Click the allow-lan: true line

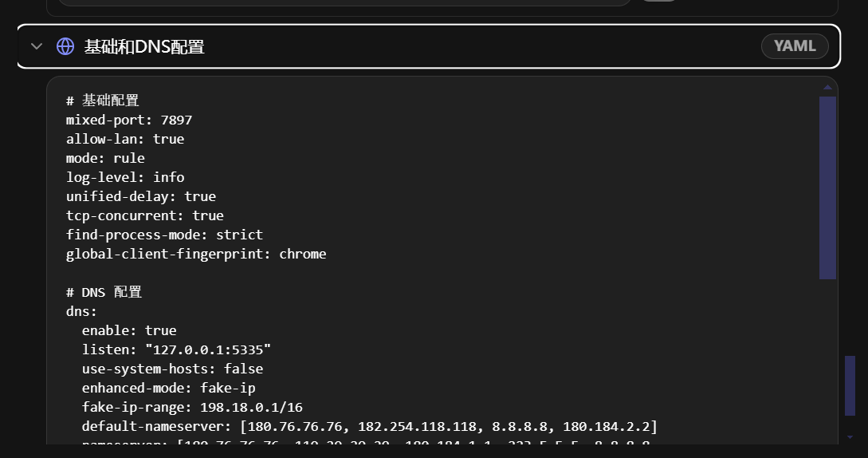point(125,139)
